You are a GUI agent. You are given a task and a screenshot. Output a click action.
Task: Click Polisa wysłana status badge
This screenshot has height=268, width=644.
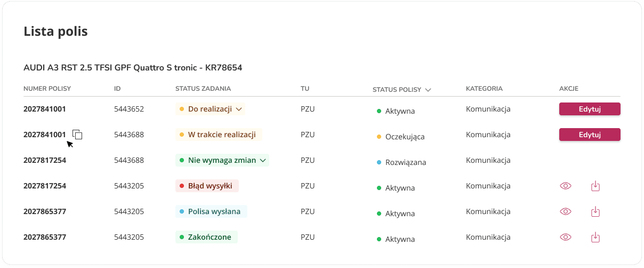point(211,211)
